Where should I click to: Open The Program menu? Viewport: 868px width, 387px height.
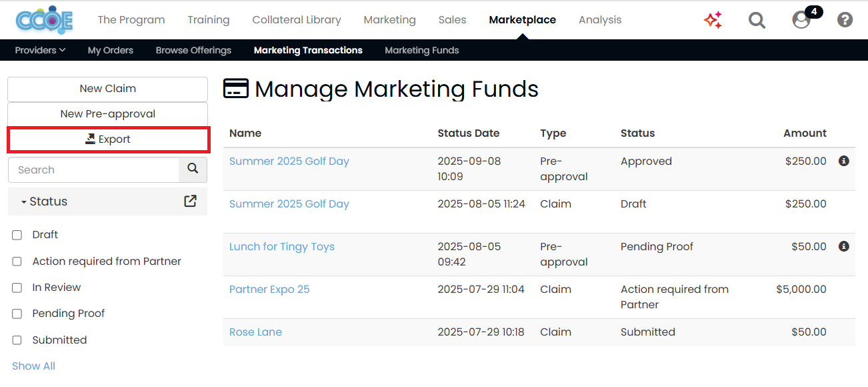[131, 20]
